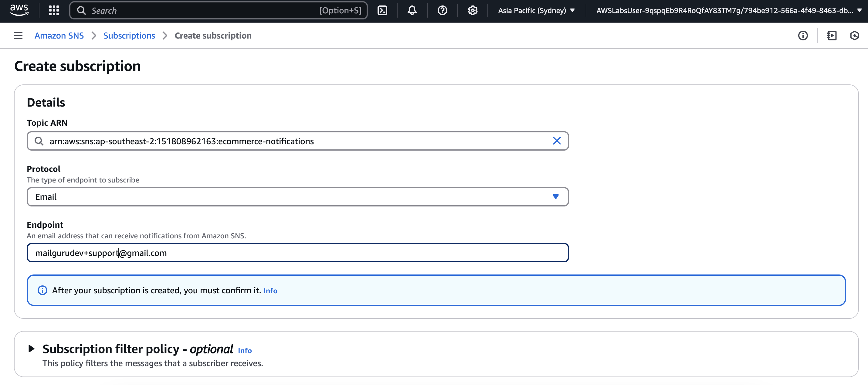Click Info link in confirmation alert
Viewport: 868px width, 385px height.
coord(270,291)
